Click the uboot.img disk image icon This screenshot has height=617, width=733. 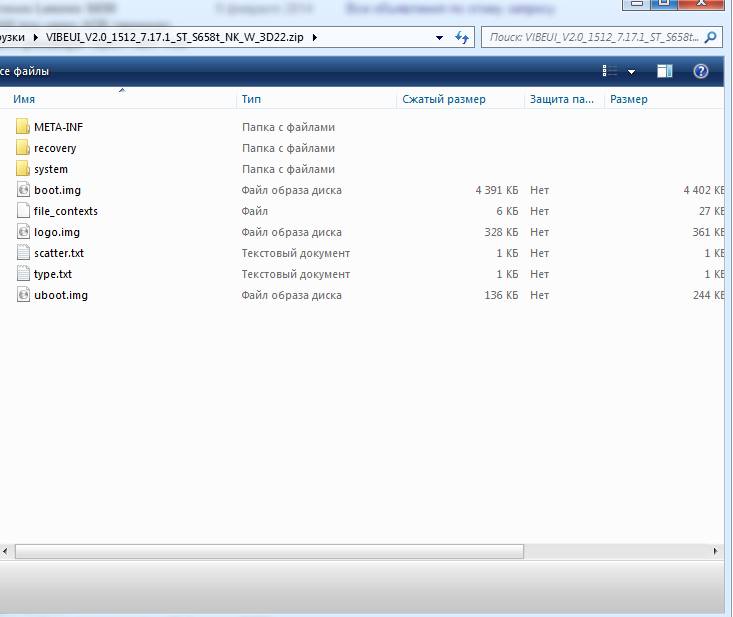(x=23, y=294)
